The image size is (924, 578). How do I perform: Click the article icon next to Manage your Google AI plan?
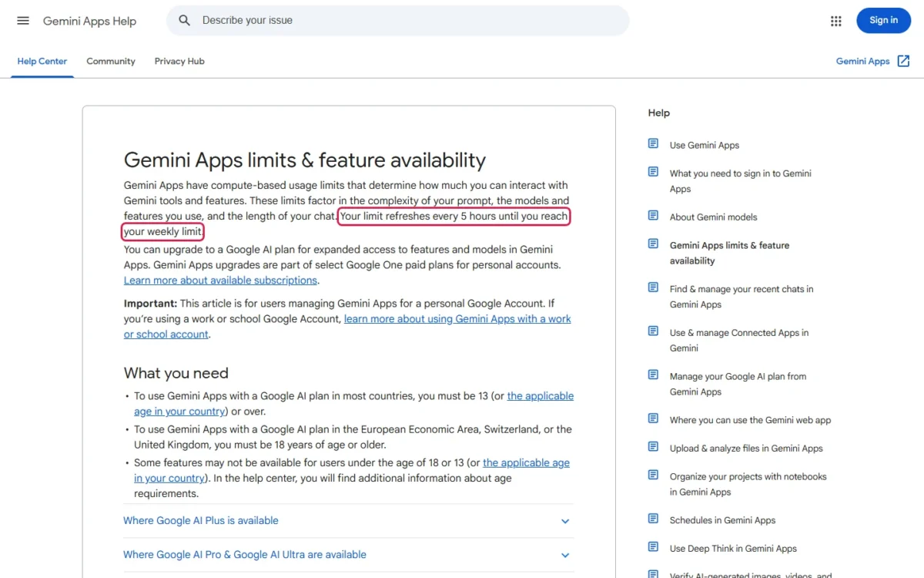[x=653, y=375]
